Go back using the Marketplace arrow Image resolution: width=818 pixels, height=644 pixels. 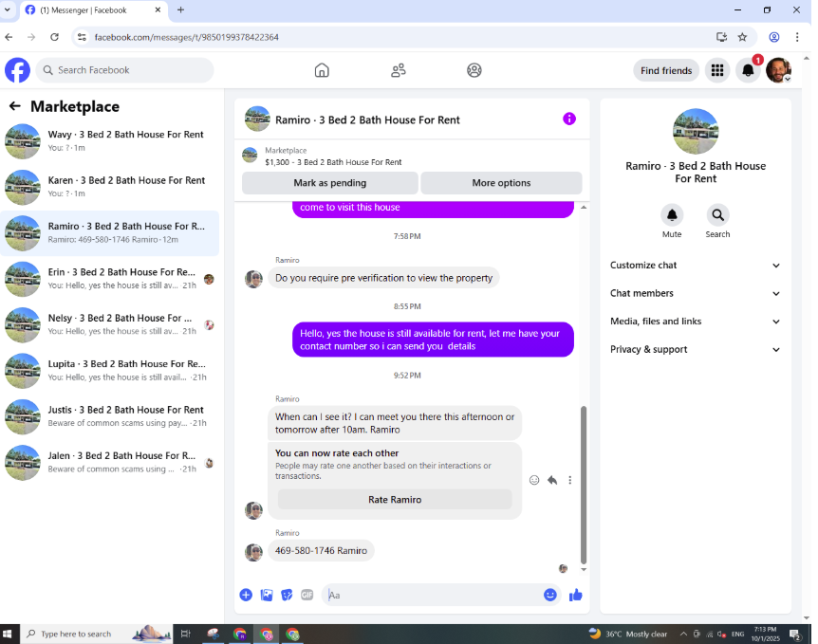pyautogui.click(x=14, y=106)
